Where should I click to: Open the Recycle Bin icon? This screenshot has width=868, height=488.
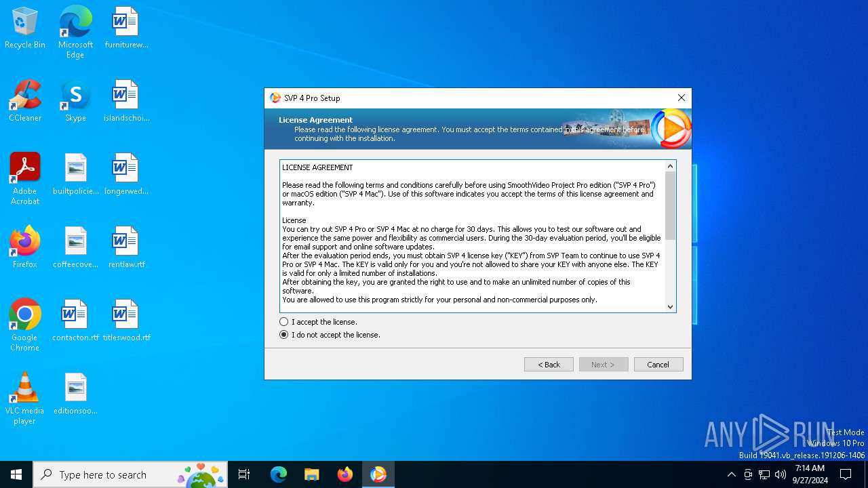(x=25, y=28)
